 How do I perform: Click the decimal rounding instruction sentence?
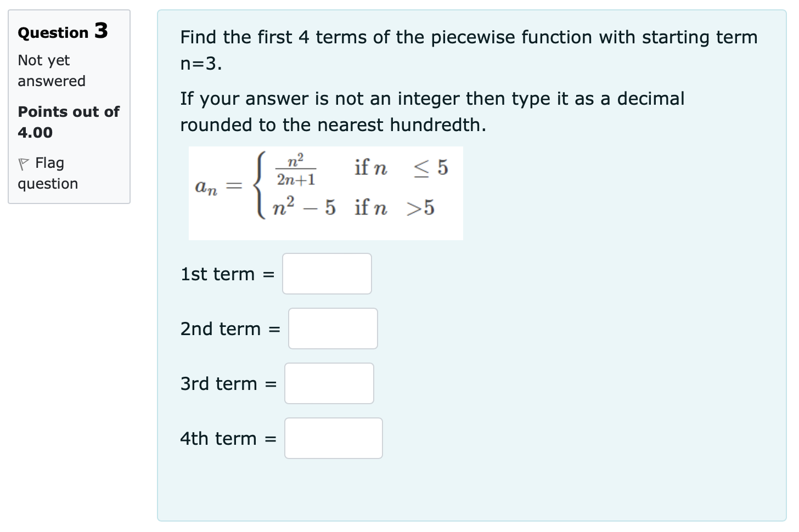click(431, 111)
